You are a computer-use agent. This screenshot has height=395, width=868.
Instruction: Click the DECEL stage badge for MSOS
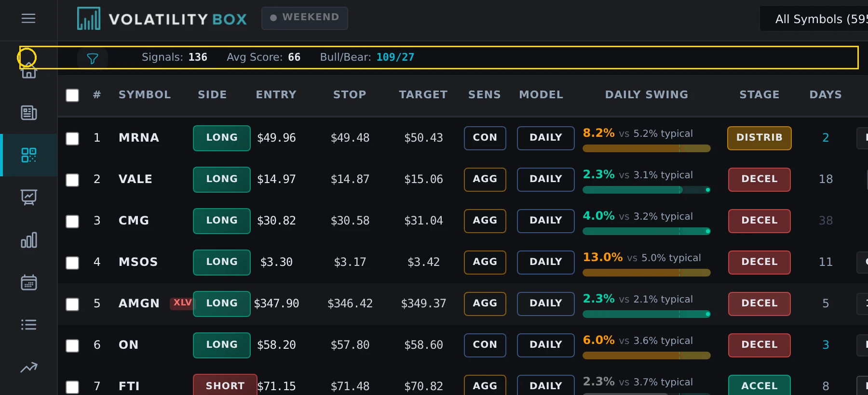[759, 262]
